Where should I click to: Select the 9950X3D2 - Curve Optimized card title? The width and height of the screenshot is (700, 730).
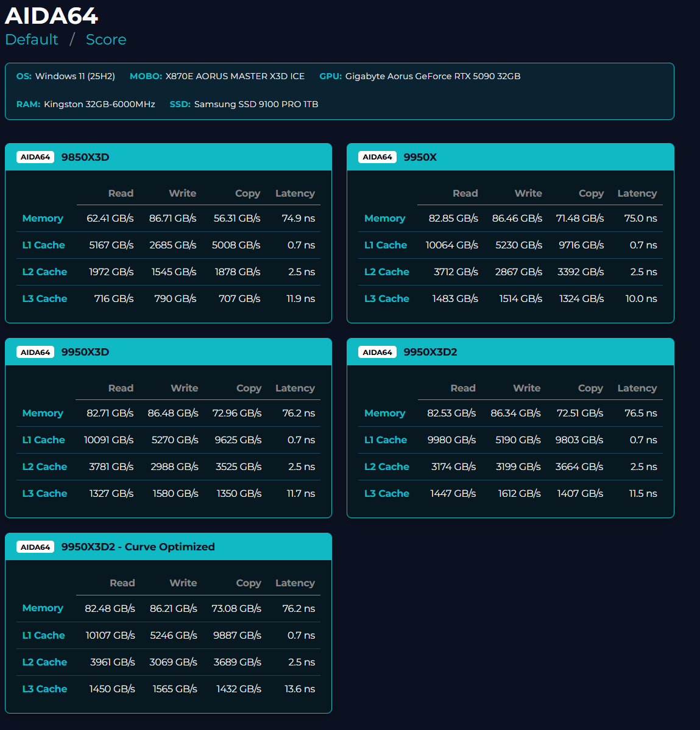pyautogui.click(x=138, y=547)
